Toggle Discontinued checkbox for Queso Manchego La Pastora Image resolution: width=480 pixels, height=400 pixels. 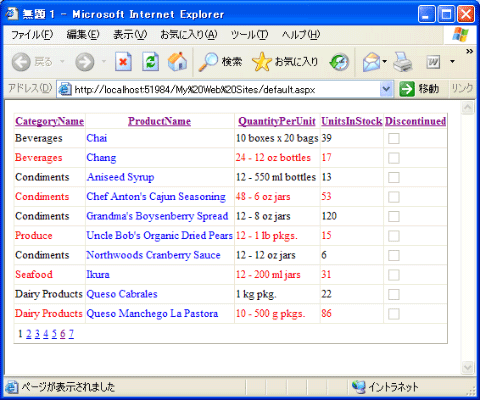(394, 314)
